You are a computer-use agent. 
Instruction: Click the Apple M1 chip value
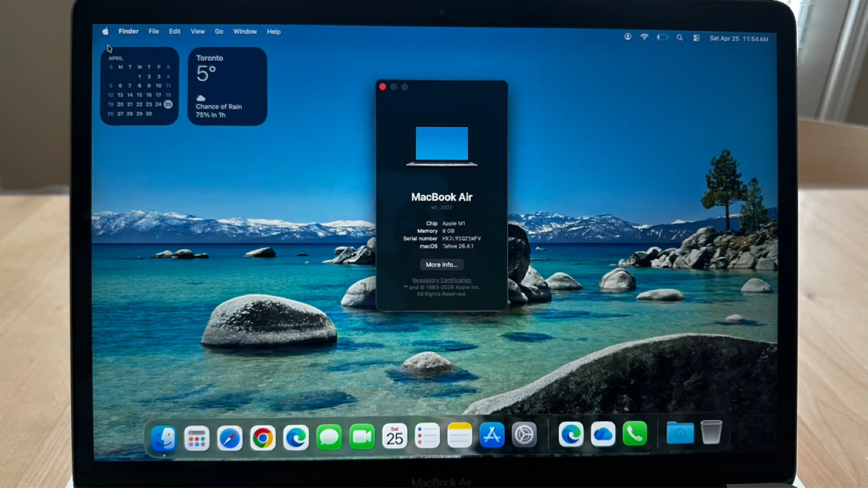coord(454,224)
